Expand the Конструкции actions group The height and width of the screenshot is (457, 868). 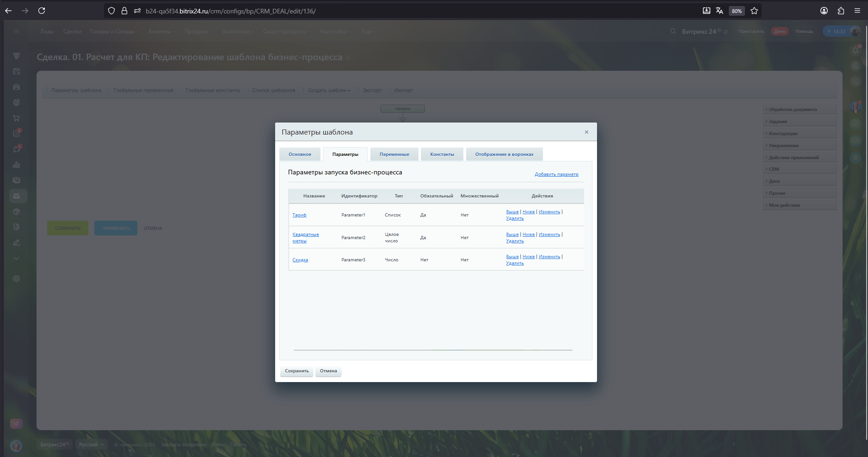(800, 134)
